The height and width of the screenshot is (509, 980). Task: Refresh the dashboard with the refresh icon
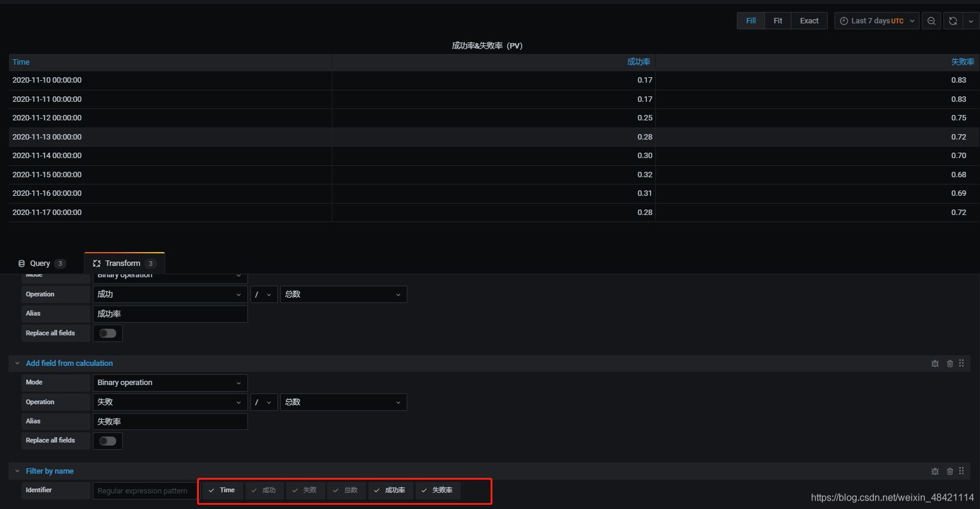point(953,21)
